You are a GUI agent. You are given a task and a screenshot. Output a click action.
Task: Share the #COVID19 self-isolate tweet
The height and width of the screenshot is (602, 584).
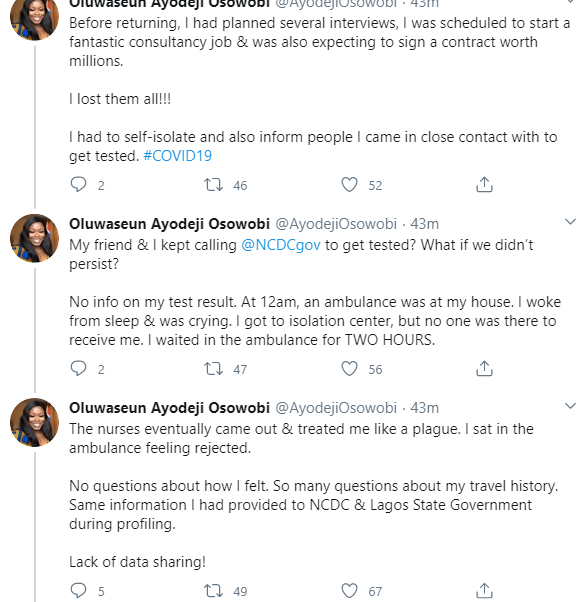pos(484,185)
